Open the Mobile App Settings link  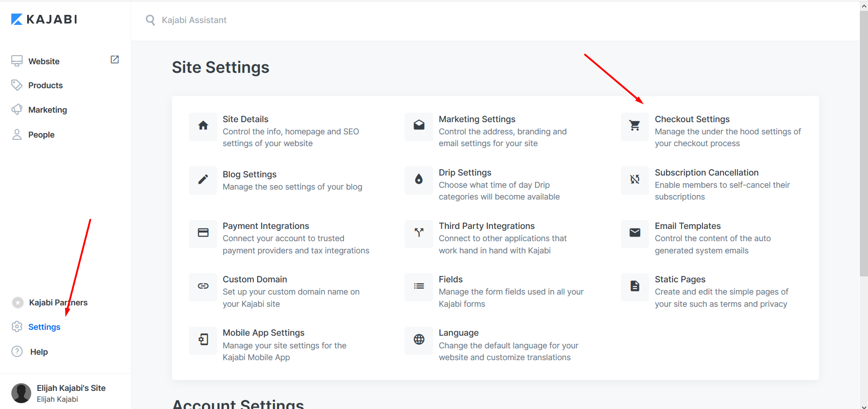263,333
